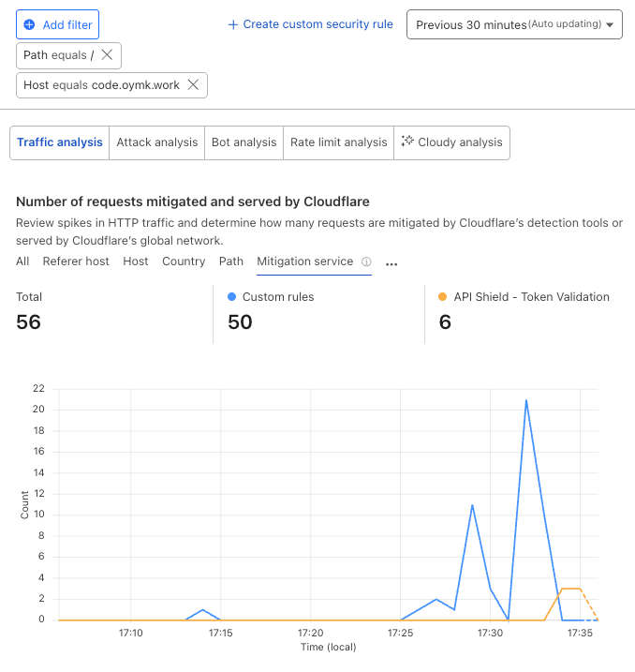
Task: Switch to the Attack analysis tab
Action: (x=157, y=142)
